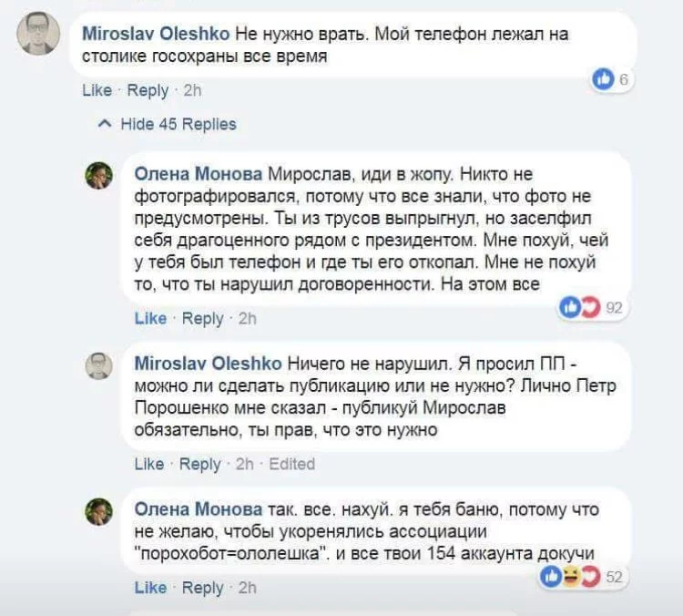Reply to the comment starting "так. все."
The image size is (683, 616).
[202, 588]
